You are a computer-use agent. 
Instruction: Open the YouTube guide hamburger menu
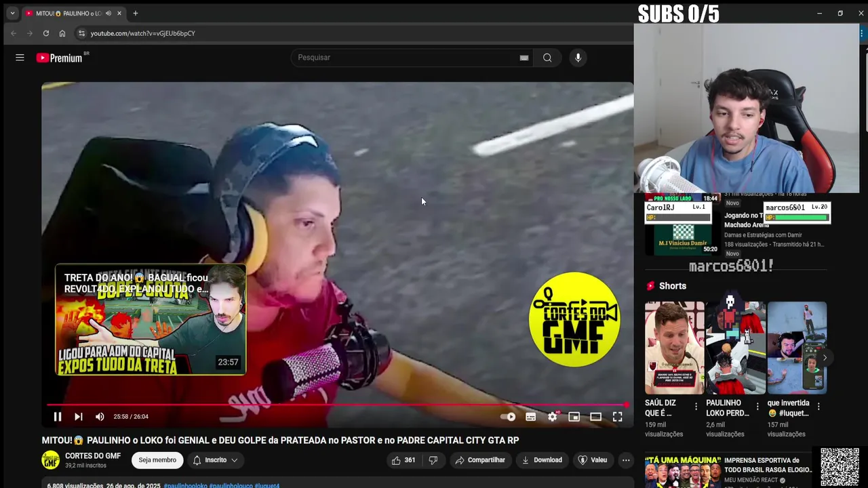pos(20,58)
